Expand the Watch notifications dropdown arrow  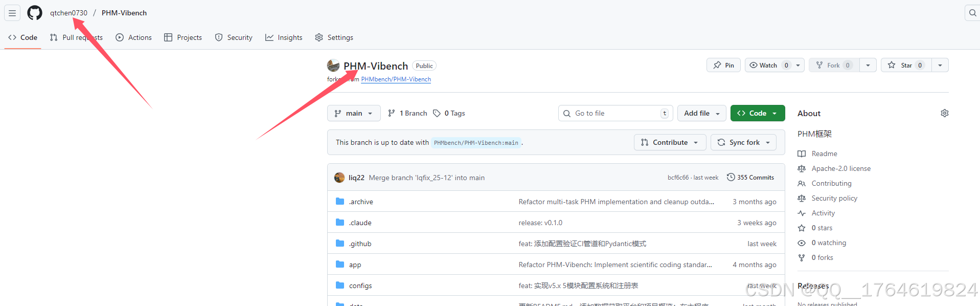point(798,65)
